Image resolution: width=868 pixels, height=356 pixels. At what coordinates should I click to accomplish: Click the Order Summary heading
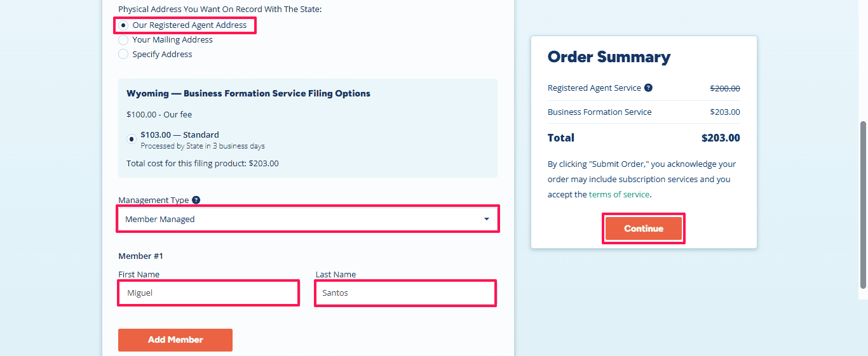click(609, 56)
